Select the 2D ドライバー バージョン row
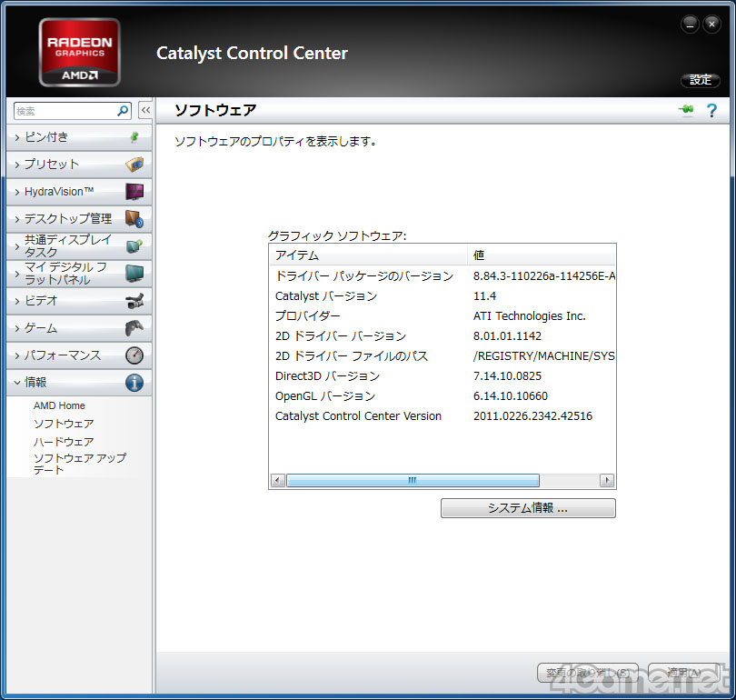Image resolution: width=736 pixels, height=700 pixels. point(443,336)
